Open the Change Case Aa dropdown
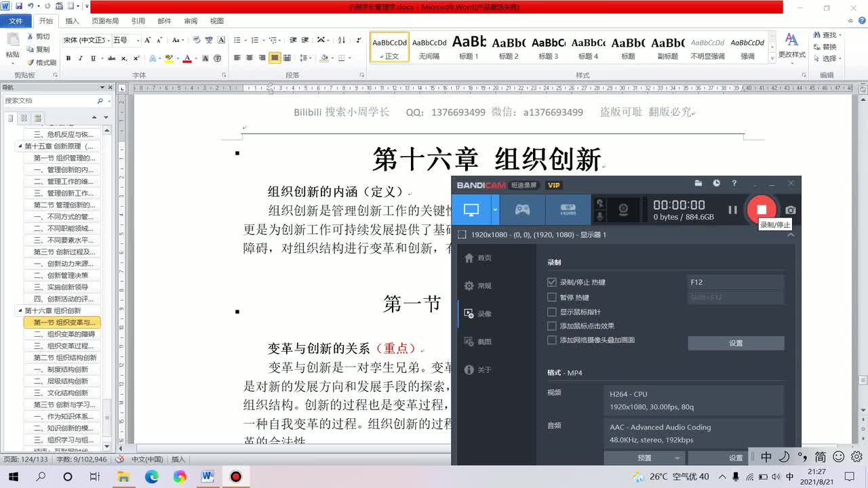The width and height of the screenshot is (868, 488). click(179, 40)
